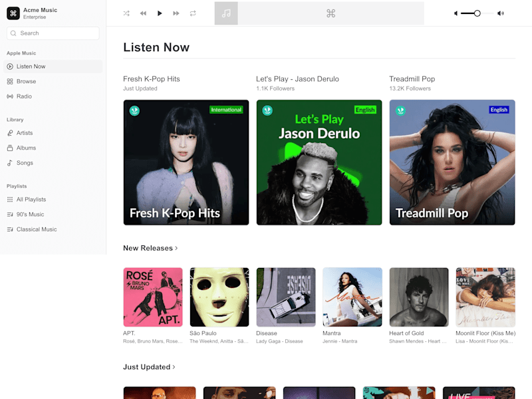Click the Classical Music playlist icon
The height and width of the screenshot is (399, 532).
tap(10, 229)
